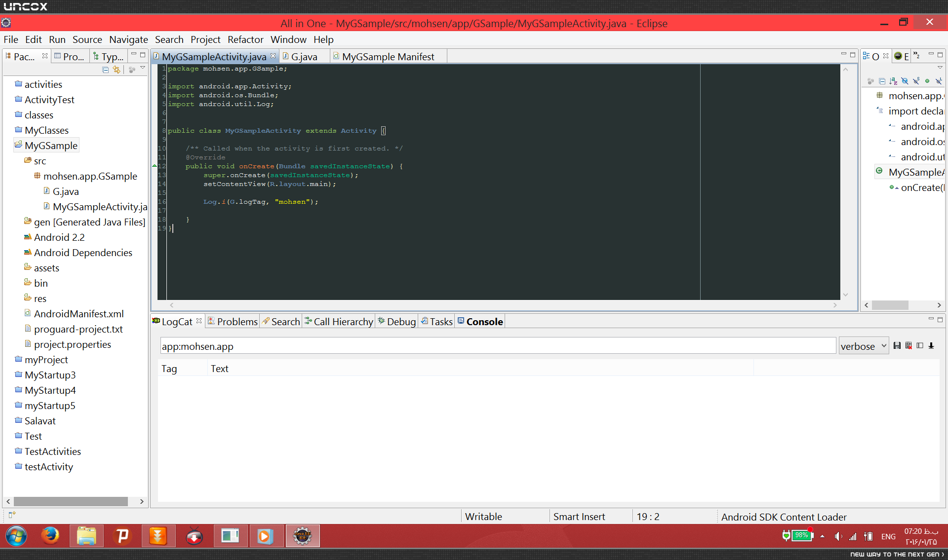Maximize the Package Explorer panel

coord(143,55)
